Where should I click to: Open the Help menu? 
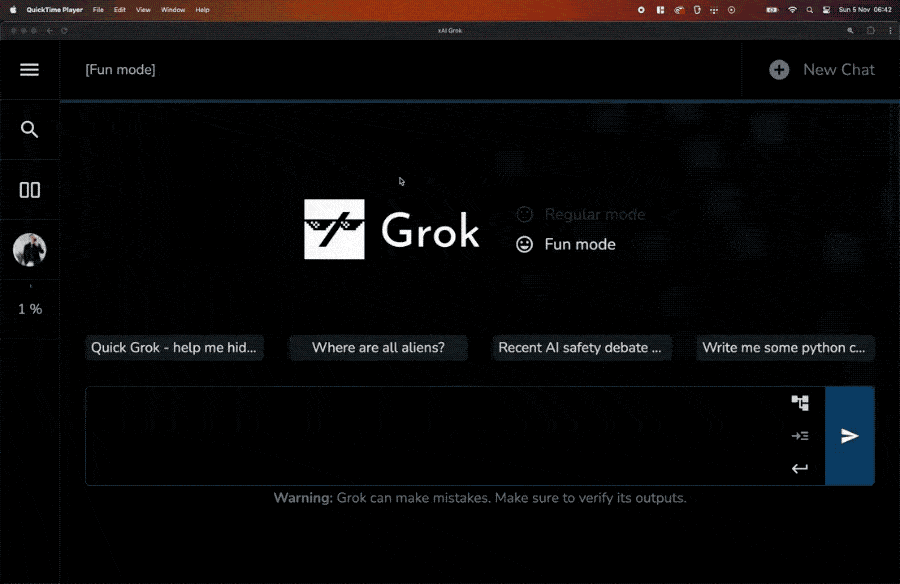click(x=202, y=10)
